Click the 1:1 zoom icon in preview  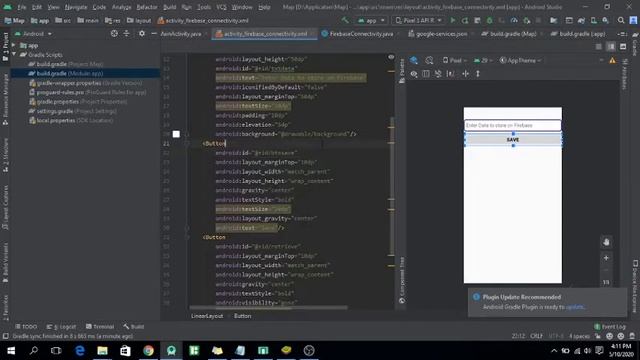606,282
